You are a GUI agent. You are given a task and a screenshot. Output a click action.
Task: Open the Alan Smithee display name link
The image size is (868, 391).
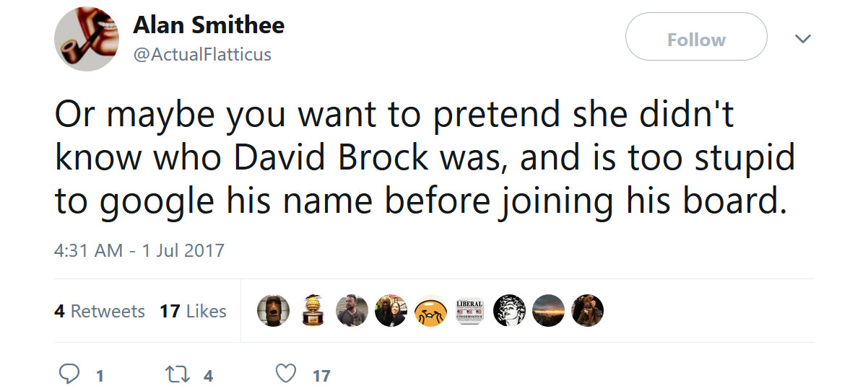209,25
